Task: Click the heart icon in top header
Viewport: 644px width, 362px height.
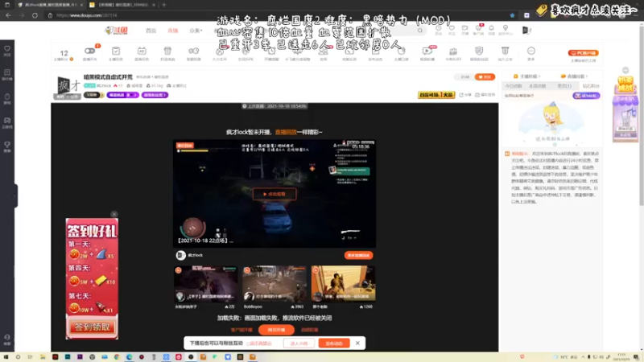Action: (x=452, y=30)
